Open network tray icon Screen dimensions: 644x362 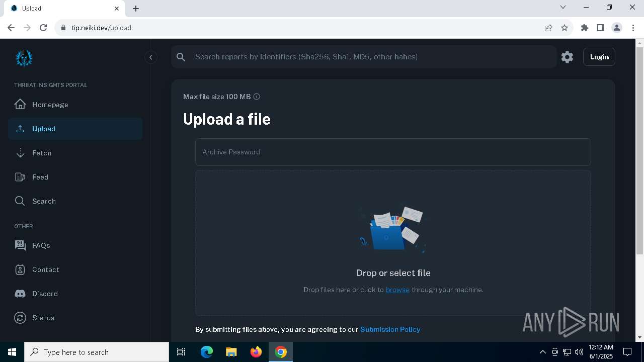[567, 352]
